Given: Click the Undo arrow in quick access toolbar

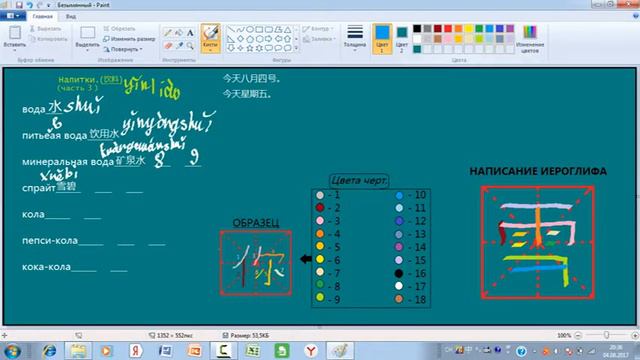Looking at the screenshot, I should point(29,5).
